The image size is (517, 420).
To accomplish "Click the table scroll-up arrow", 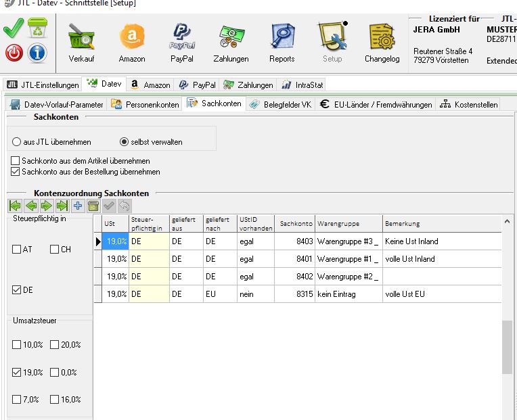I will tap(507, 222).
